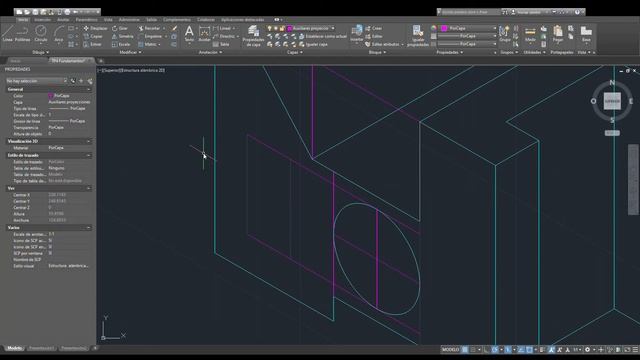Toggle ortho mode in status bar
640x360 pixels.
click(486, 350)
